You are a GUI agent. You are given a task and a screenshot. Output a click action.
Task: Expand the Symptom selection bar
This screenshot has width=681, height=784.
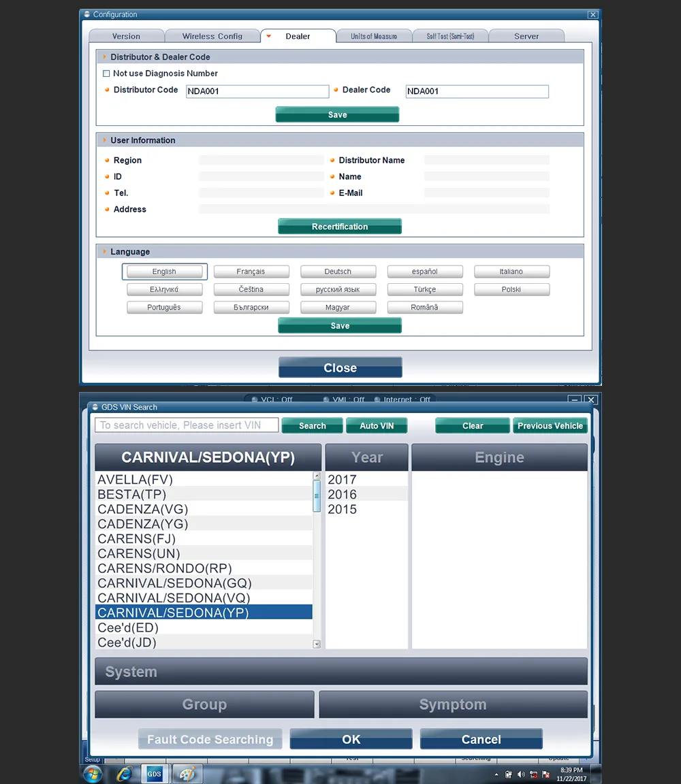pyautogui.click(x=453, y=704)
